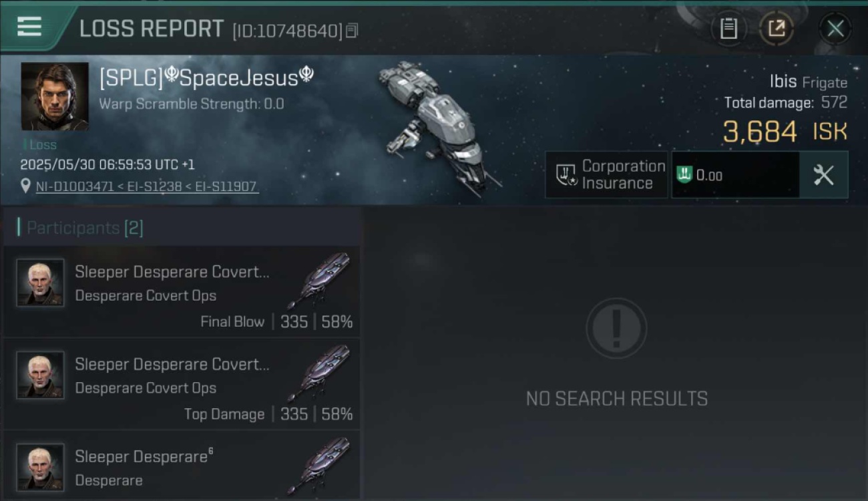868x501 pixels.
Task: Click the Corporation Insurance button
Action: tap(606, 175)
